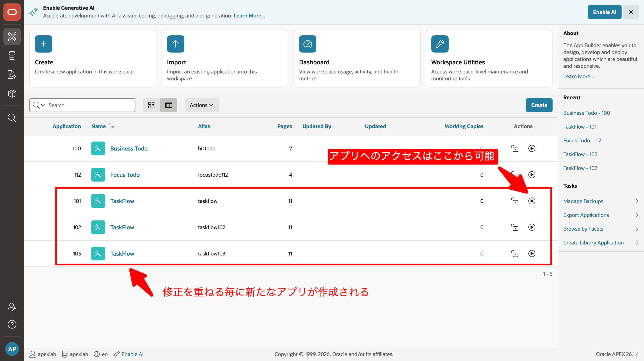Open recent item TaskFlow - 103
Screen dimensions: 644x361
click(580, 154)
